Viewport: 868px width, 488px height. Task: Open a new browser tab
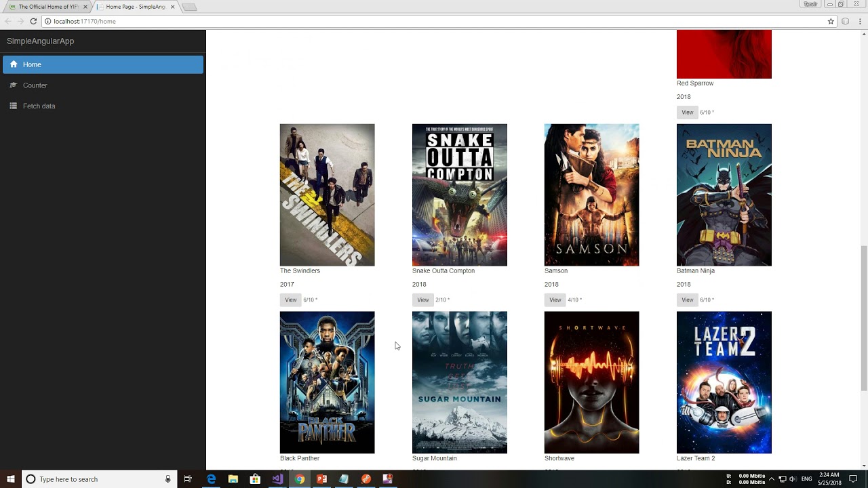tap(189, 7)
